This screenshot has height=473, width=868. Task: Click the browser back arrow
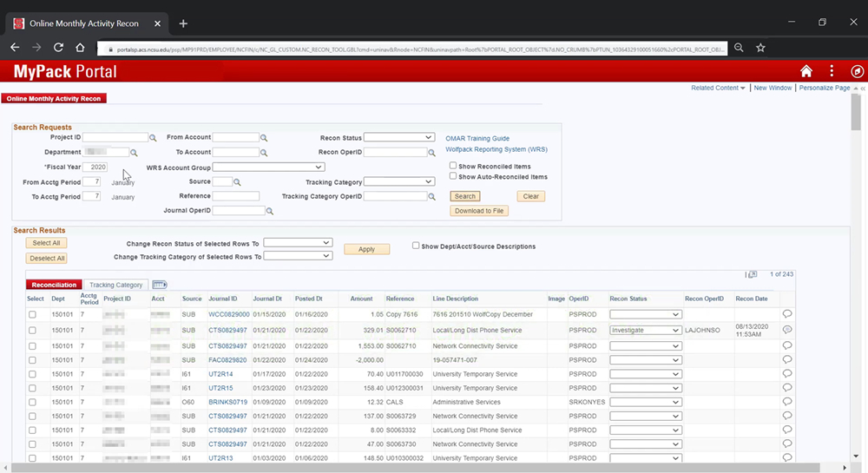coord(15,48)
